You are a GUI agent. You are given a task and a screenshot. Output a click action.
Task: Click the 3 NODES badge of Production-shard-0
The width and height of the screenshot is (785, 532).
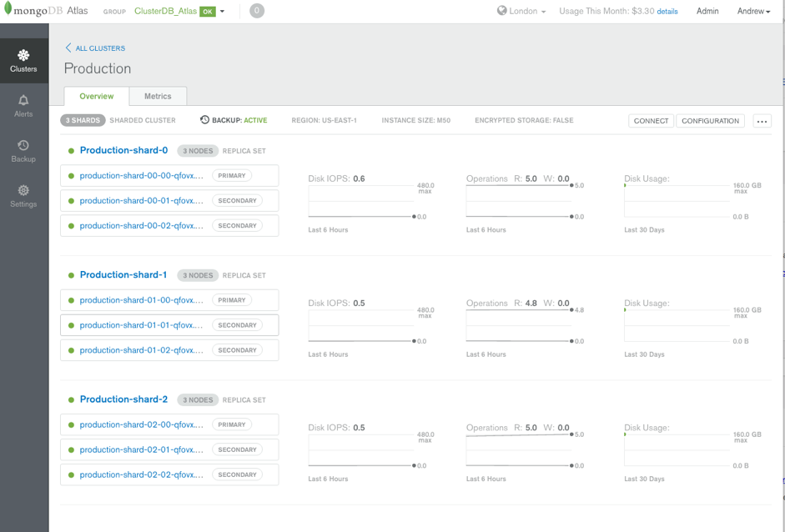198,151
